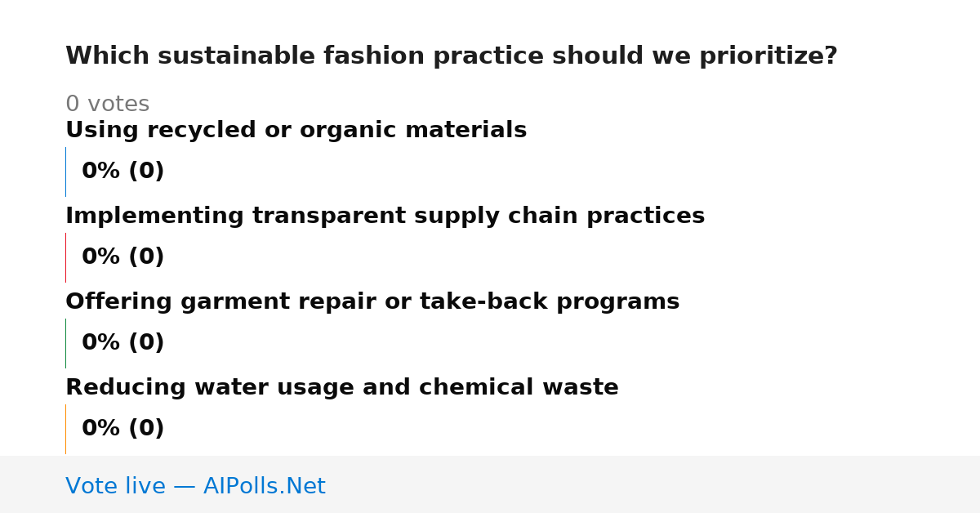This screenshot has width=980, height=513.
Task: Click 0% (0) result under garment repair programs
Action: pos(122,343)
